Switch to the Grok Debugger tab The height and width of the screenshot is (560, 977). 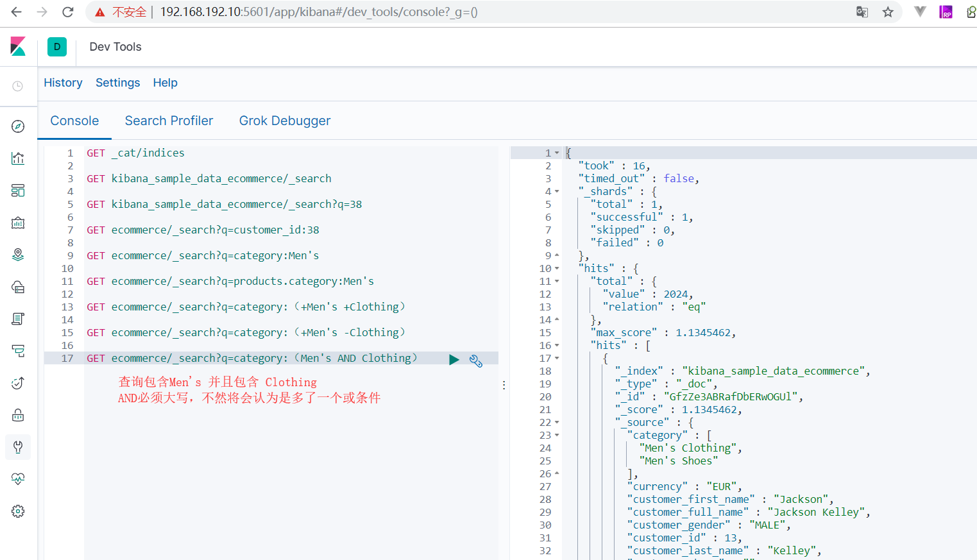[x=285, y=121]
